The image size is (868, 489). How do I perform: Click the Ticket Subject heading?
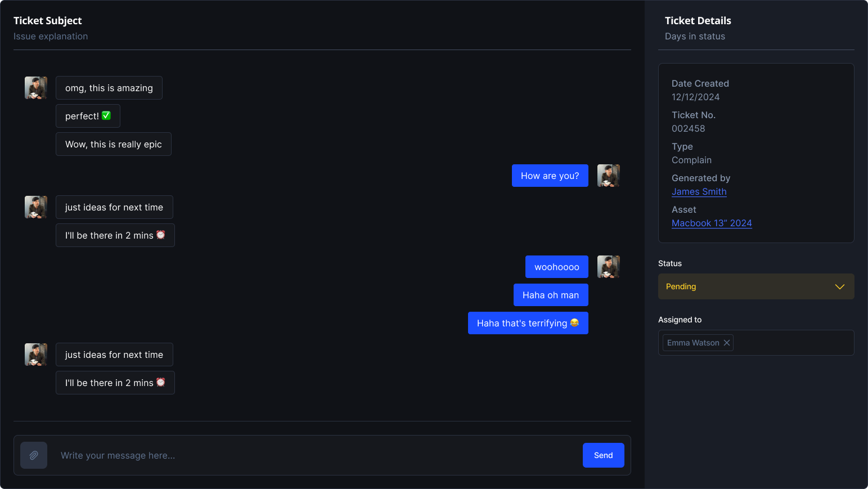(48, 21)
